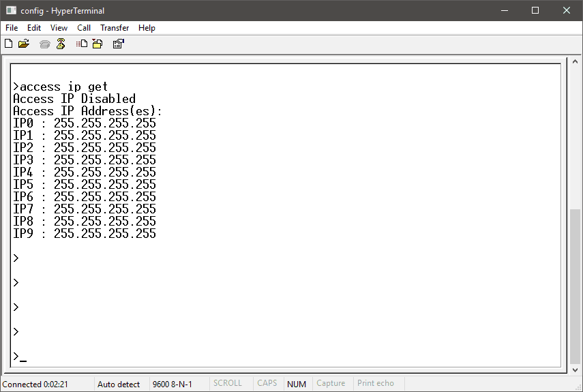Screen dimensions: 583x392
Task: Open the Help menu
Action: [x=147, y=28]
